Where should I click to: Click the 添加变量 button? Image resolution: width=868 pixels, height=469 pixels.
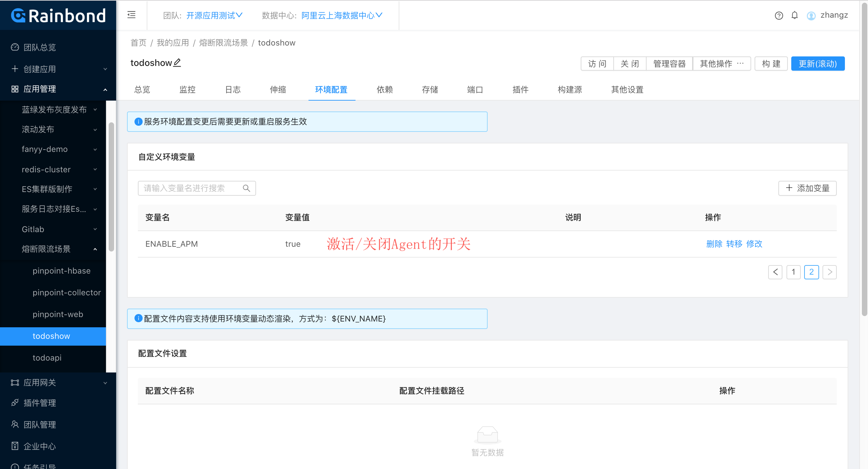pyautogui.click(x=807, y=188)
